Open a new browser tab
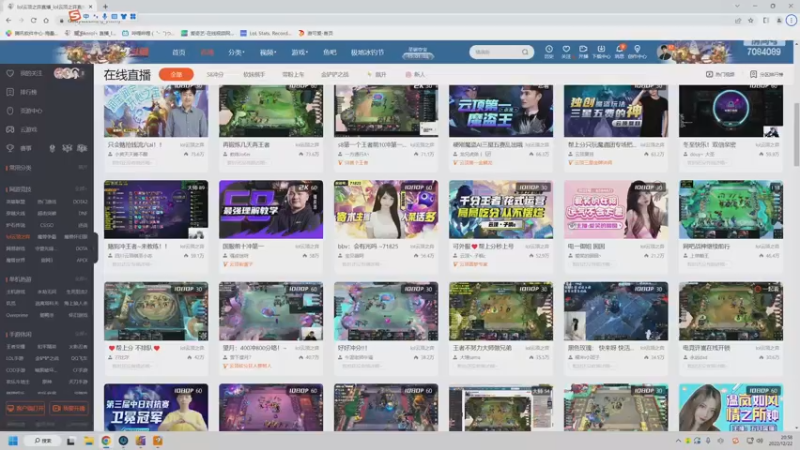Viewport: 800px width, 450px height. click(105, 7)
